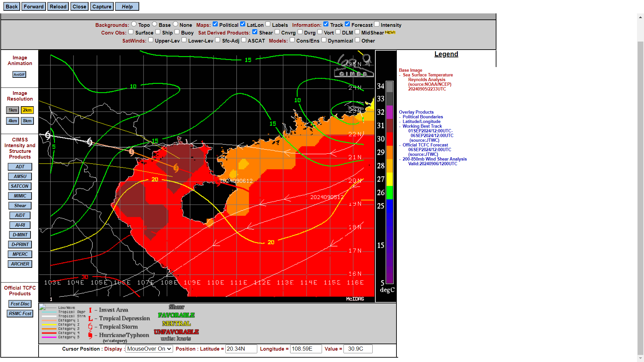Uncheck the Forecast information checkbox
The height and width of the screenshot is (362, 644).
[347, 24]
